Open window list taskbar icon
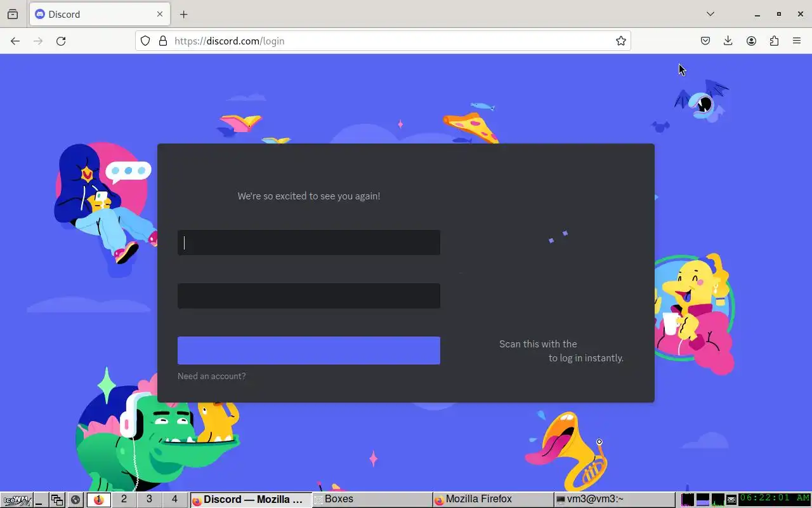Viewport: 812px width, 508px height. point(57,500)
